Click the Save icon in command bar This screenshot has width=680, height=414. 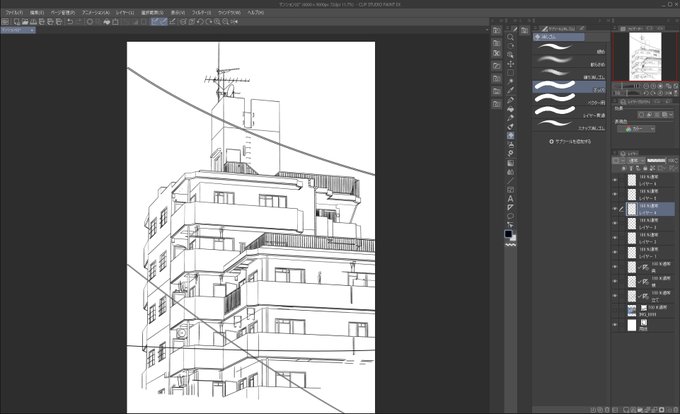coord(33,22)
